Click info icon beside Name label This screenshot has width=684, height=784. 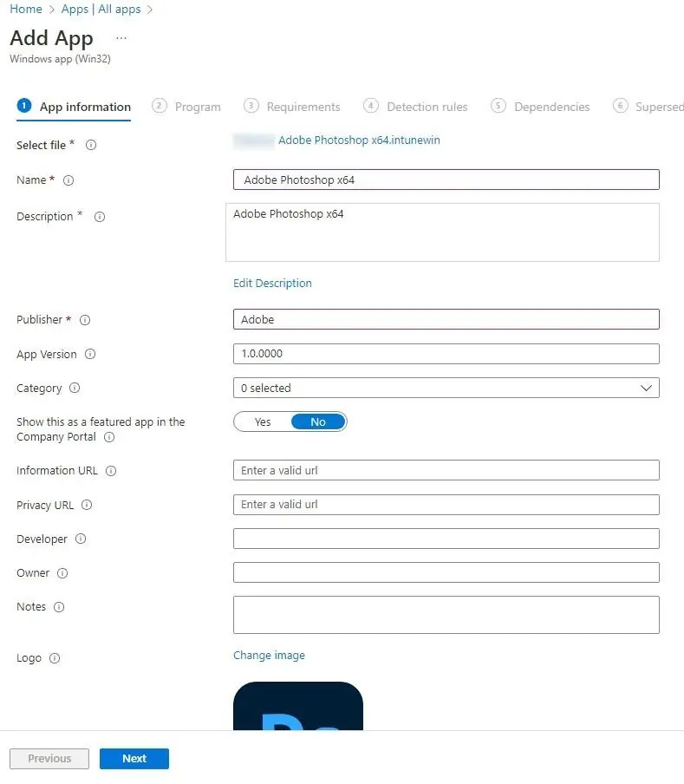(x=68, y=180)
